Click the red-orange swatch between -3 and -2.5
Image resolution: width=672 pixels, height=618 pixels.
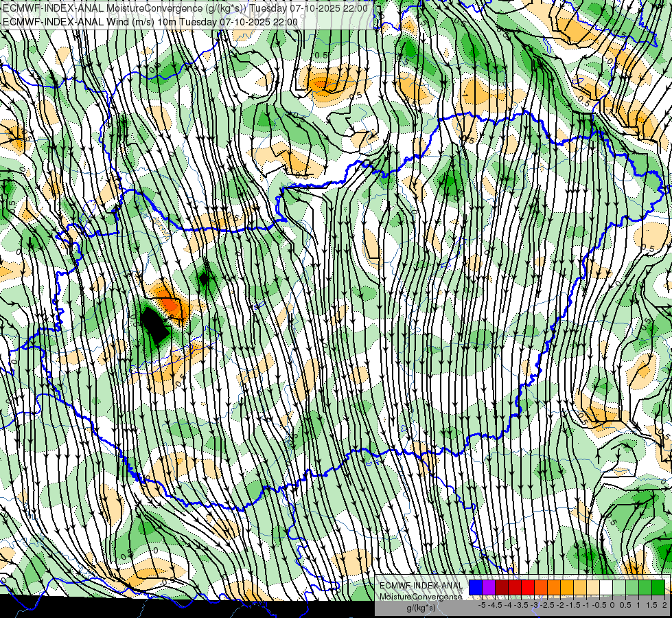pos(541,587)
